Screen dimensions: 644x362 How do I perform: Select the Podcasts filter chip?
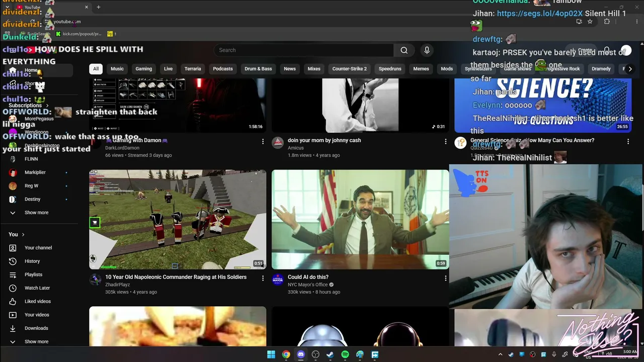[x=223, y=69]
